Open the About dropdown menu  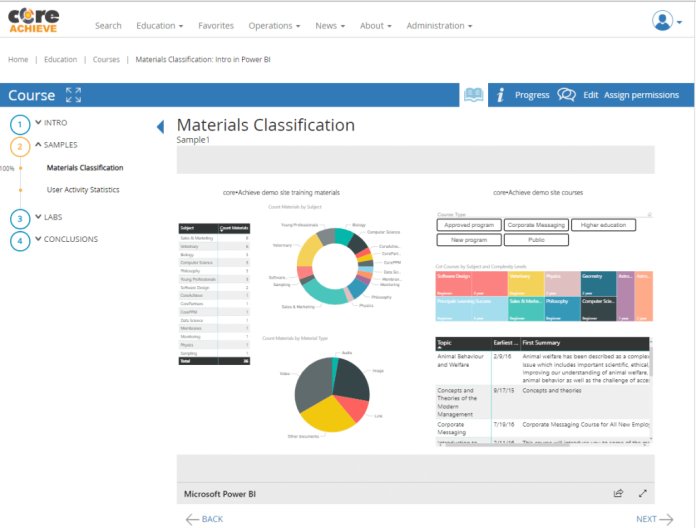click(x=376, y=26)
